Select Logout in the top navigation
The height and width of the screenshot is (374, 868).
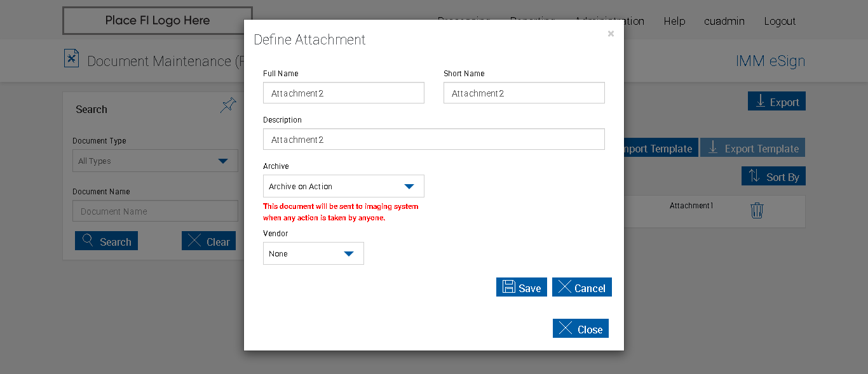[780, 21]
